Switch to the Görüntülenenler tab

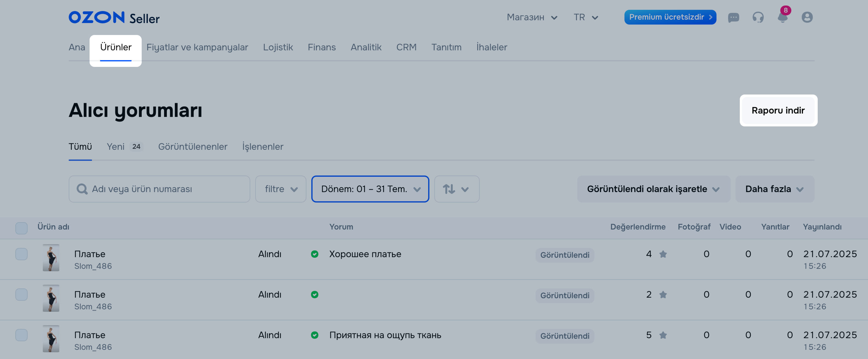pos(193,147)
